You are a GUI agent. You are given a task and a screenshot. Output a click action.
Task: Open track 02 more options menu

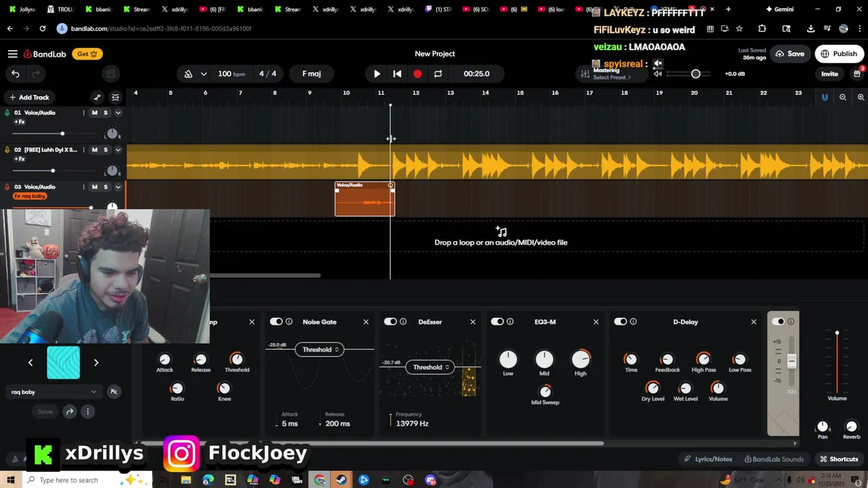[83, 150]
